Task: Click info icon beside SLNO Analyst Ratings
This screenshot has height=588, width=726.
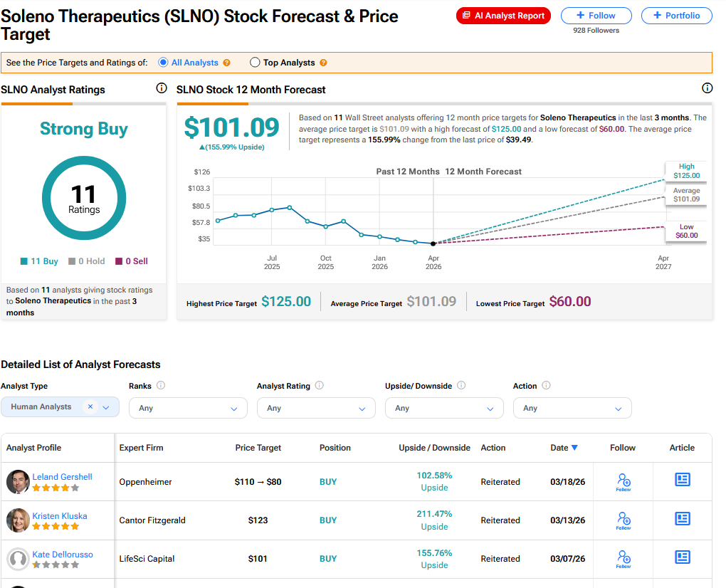Action: tap(162, 89)
